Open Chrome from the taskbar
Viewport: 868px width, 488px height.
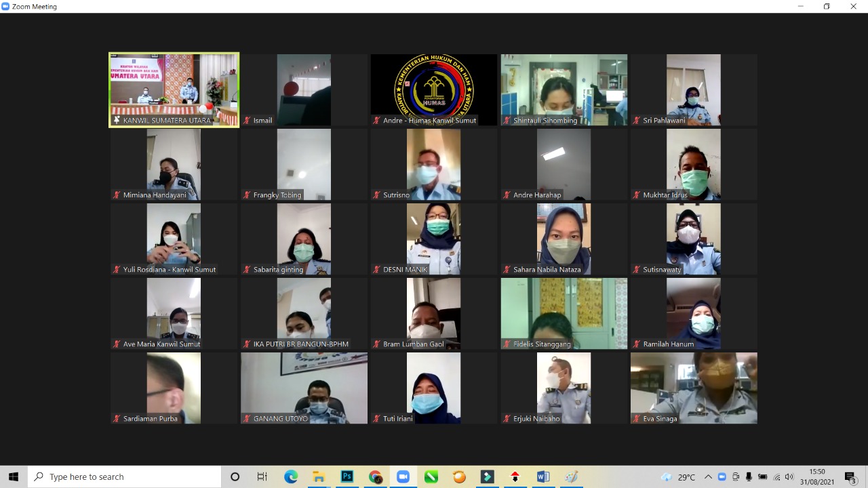[x=375, y=476]
